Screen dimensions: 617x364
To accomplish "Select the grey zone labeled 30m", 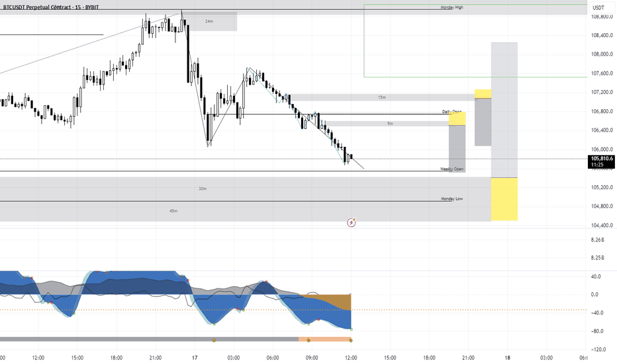I will [x=245, y=189].
